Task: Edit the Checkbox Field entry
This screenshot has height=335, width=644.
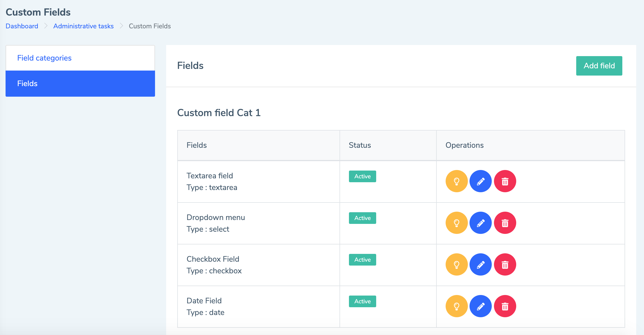Action: click(x=481, y=265)
